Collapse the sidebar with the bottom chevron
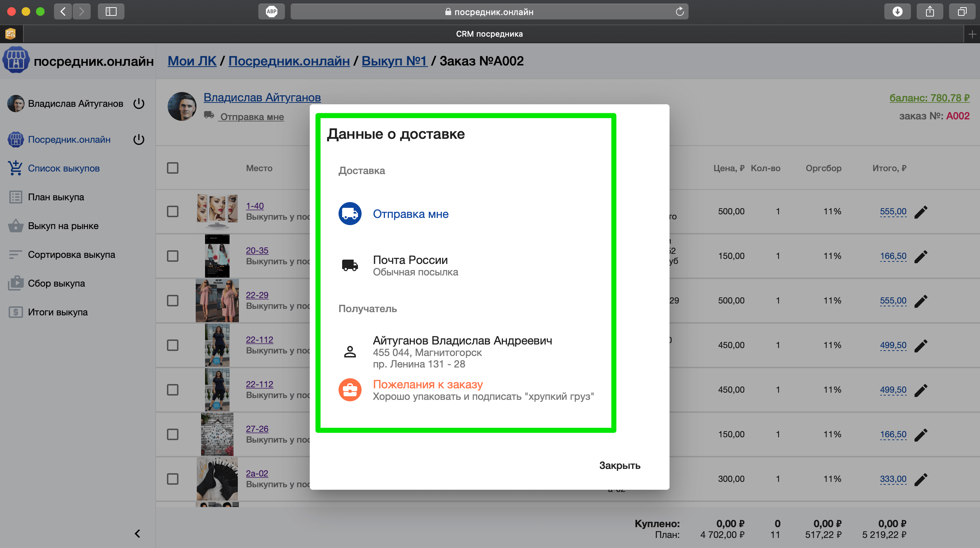The image size is (980, 548). click(137, 534)
